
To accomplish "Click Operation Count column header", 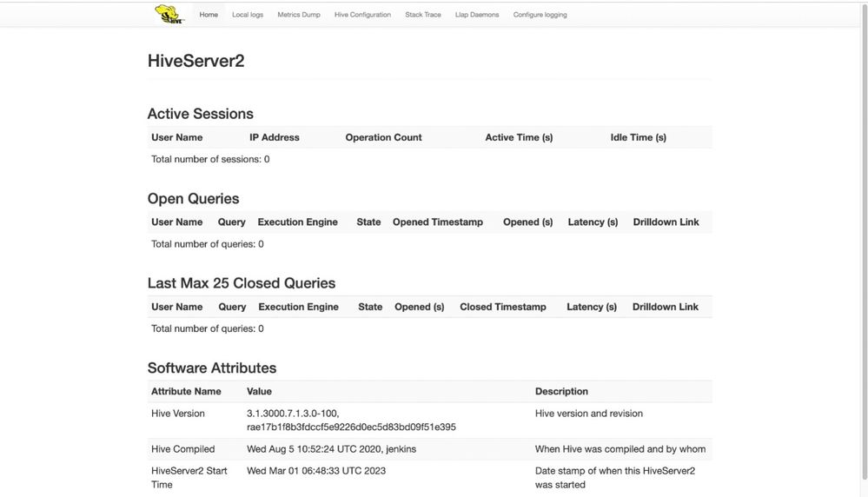I will click(384, 137).
